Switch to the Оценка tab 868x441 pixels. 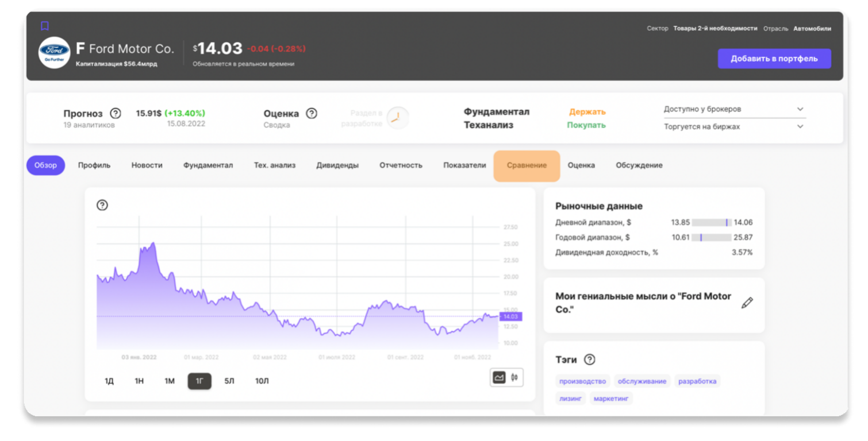tap(581, 165)
